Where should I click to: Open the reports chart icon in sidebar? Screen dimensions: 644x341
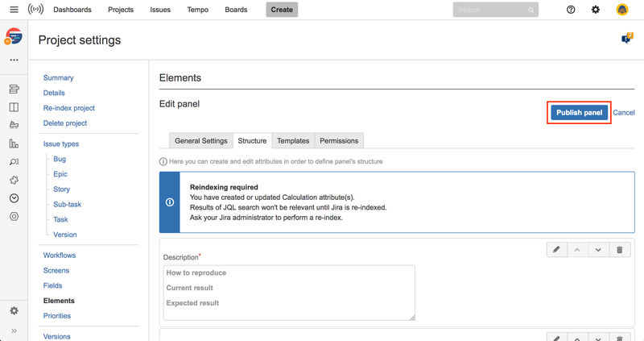coord(14,143)
